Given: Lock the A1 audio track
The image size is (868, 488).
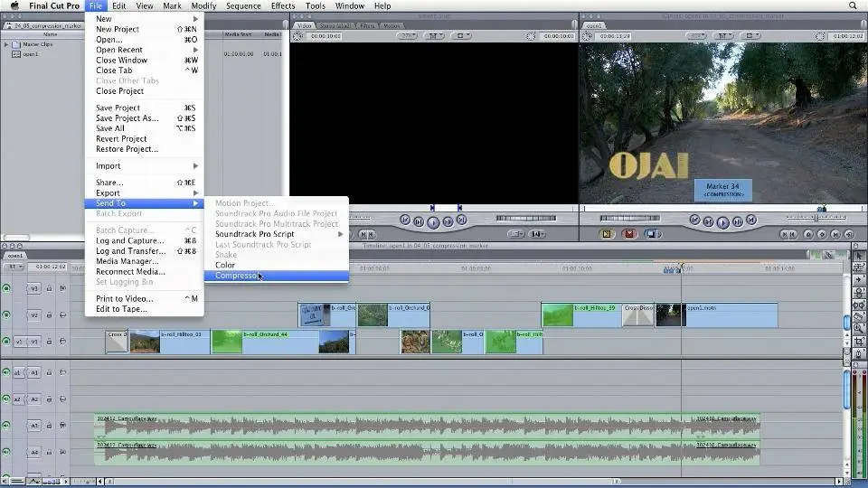Looking at the screenshot, I should [49, 372].
